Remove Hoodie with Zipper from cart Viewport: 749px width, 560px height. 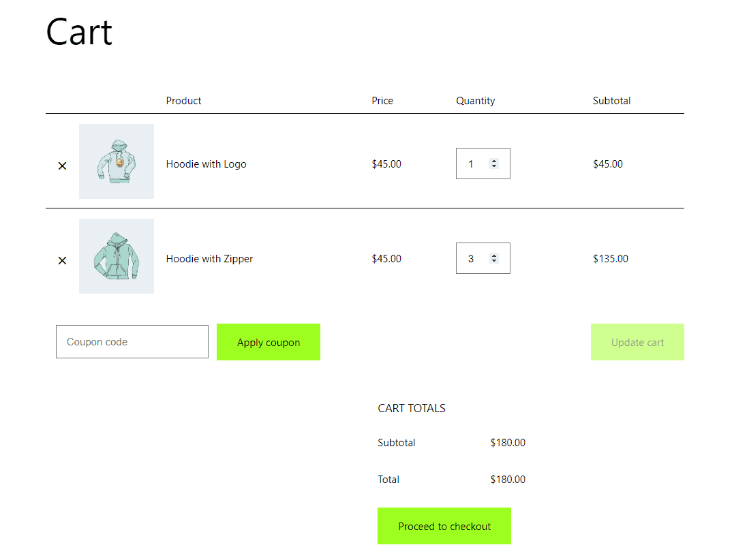pos(62,260)
